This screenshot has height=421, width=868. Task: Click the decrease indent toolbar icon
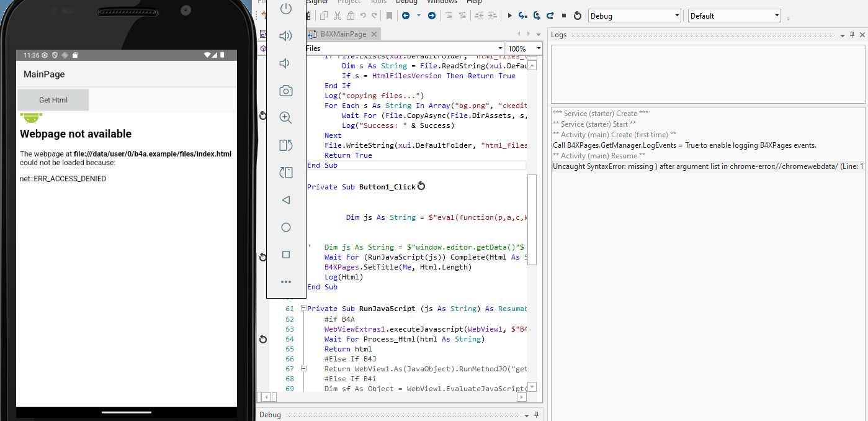(479, 16)
